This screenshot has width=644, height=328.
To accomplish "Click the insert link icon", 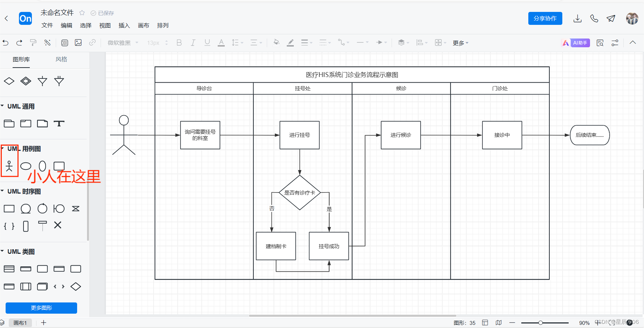I will (x=92, y=42).
